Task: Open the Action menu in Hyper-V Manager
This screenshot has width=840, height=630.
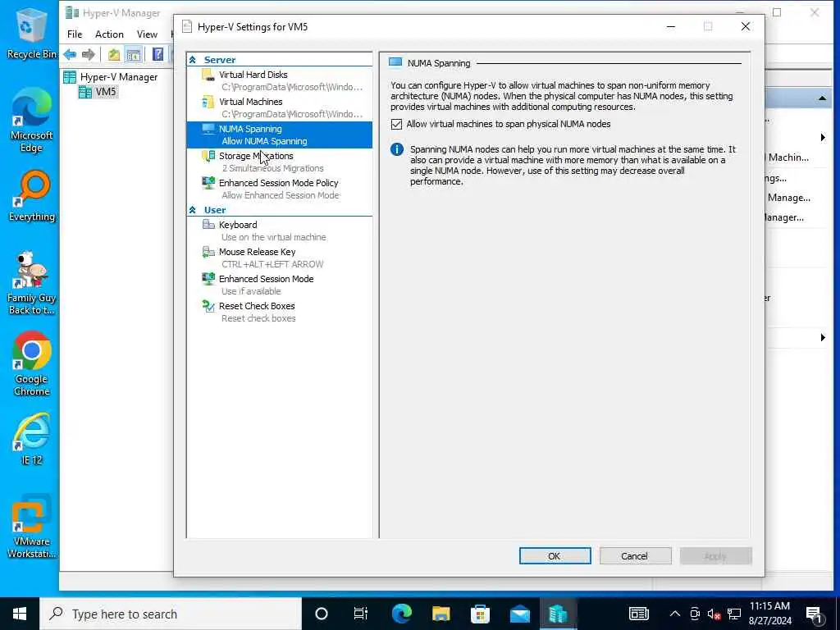Action: pyautogui.click(x=109, y=34)
